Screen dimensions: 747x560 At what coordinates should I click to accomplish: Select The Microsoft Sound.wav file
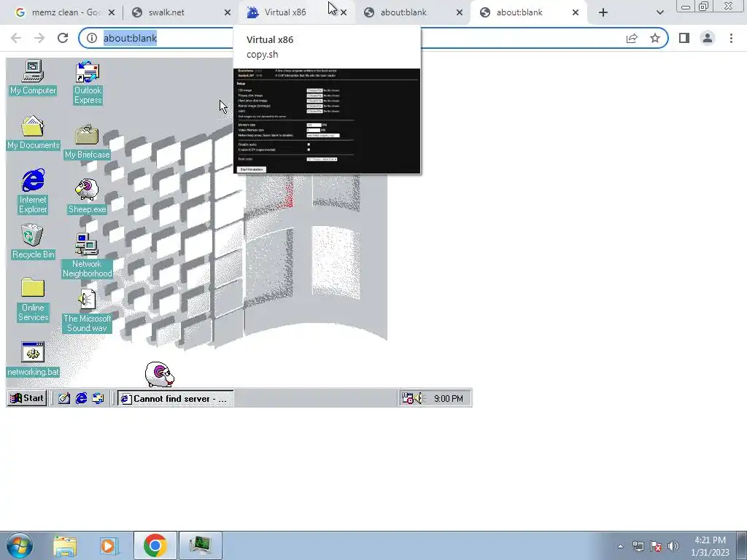pos(88,311)
